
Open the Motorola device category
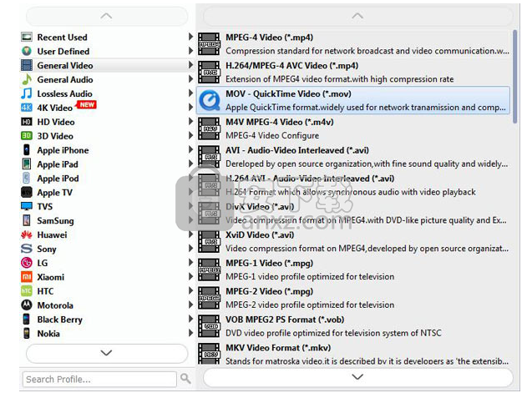point(107,305)
